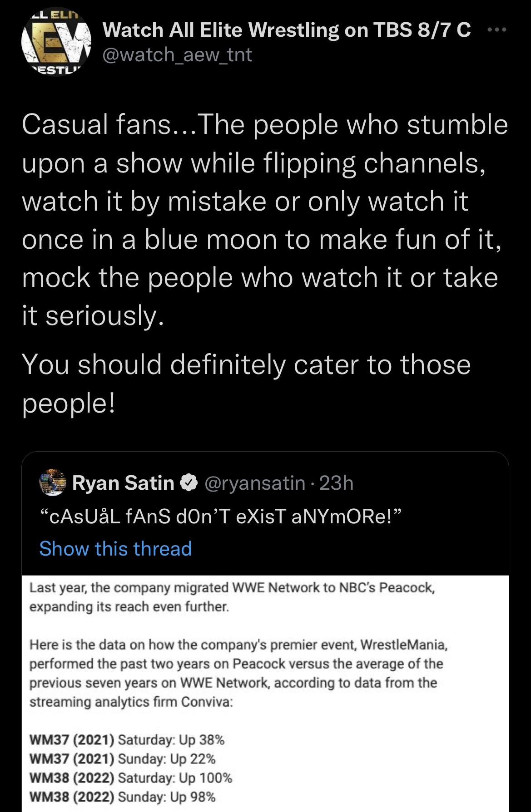Click "Show this thread"
Viewport: 531px width, 812px height.
(x=115, y=548)
